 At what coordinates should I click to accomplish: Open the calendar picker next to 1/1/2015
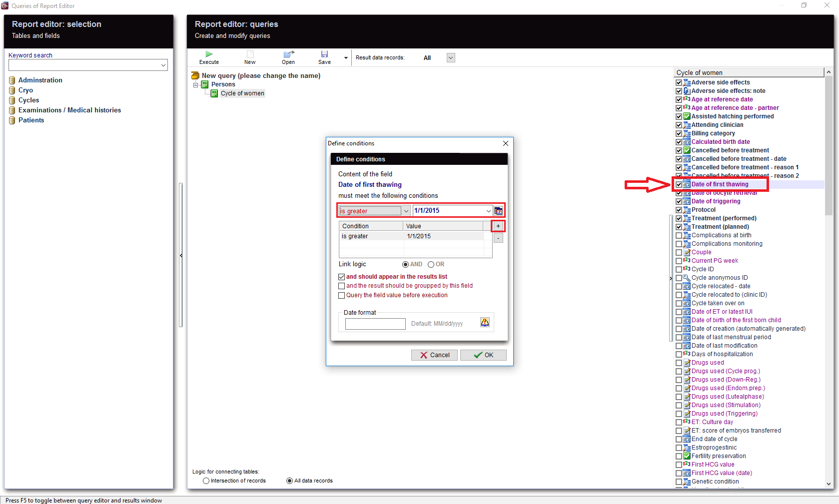(499, 211)
